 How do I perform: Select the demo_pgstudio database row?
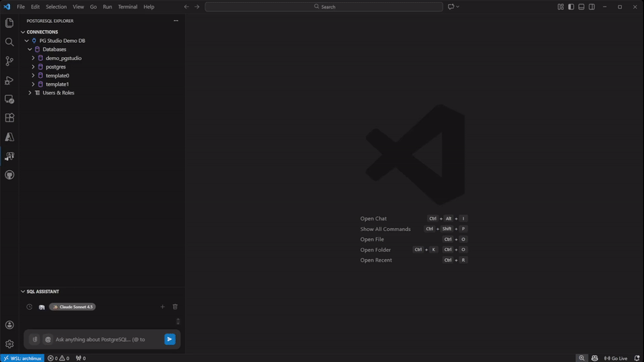[x=102, y=58]
